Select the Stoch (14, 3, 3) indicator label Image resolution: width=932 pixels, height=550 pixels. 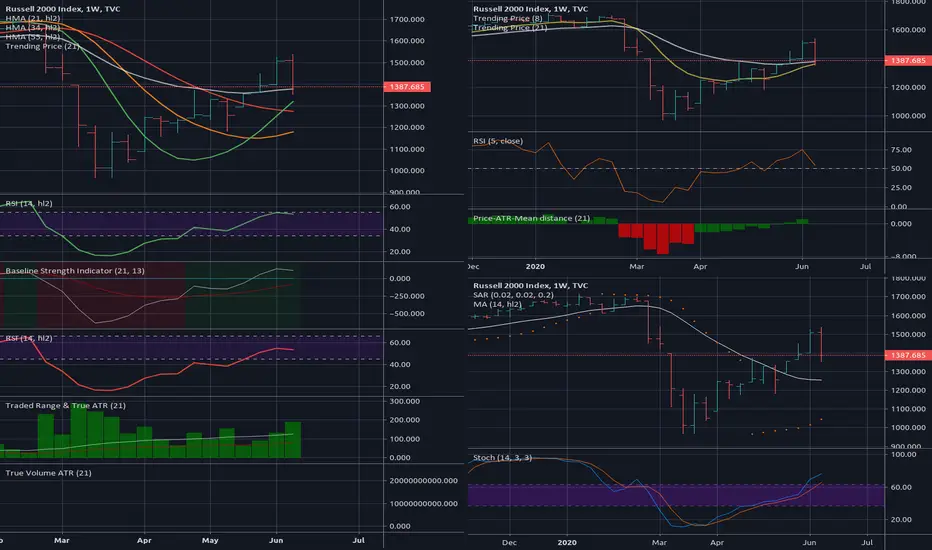502,458
